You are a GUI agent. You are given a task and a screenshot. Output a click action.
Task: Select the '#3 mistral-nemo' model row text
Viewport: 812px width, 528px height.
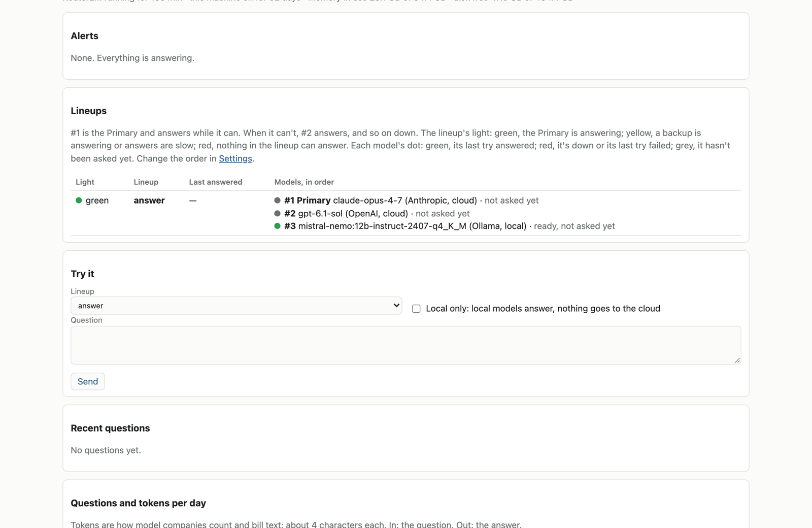[405, 226]
